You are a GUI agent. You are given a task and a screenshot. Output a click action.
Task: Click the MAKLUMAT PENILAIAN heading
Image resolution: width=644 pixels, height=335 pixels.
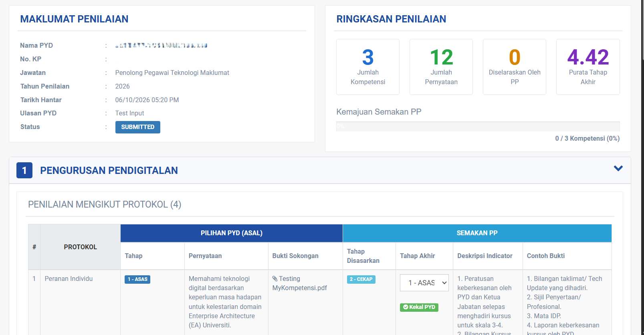[x=74, y=19]
